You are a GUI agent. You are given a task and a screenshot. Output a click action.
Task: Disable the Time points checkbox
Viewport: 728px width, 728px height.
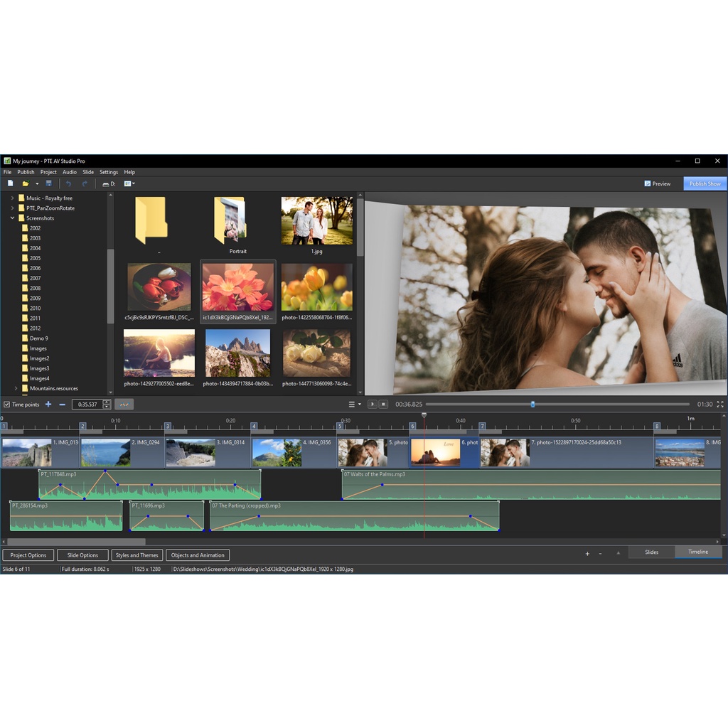[x=7, y=404]
